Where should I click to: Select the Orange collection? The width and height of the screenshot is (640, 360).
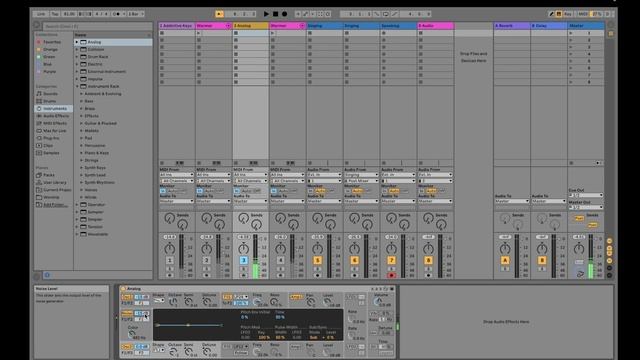click(50, 49)
